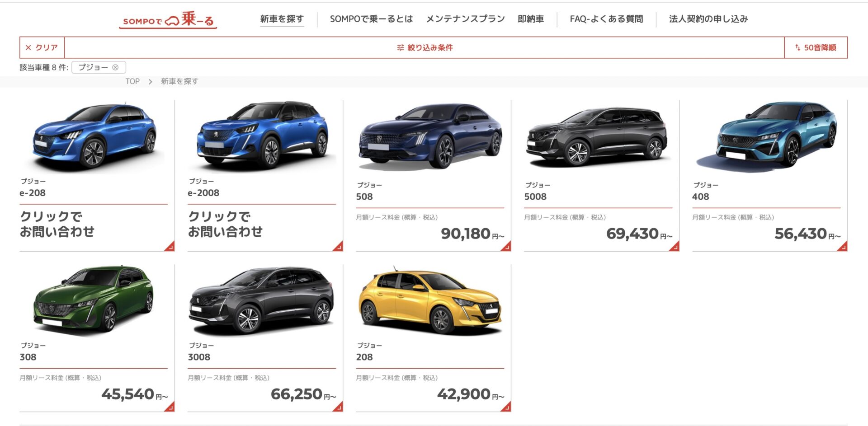This screenshot has width=868, height=426.
Task: Open FAQ-よくある質問 page
Action: pyautogui.click(x=606, y=19)
